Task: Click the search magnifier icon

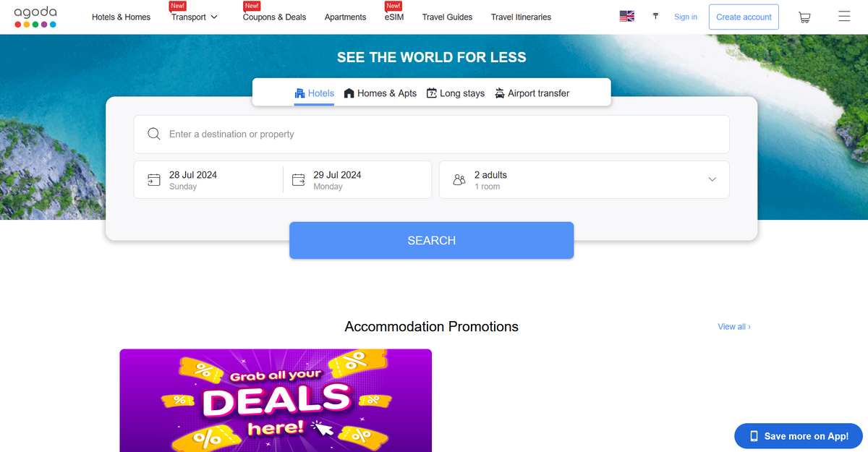Action: tap(153, 134)
